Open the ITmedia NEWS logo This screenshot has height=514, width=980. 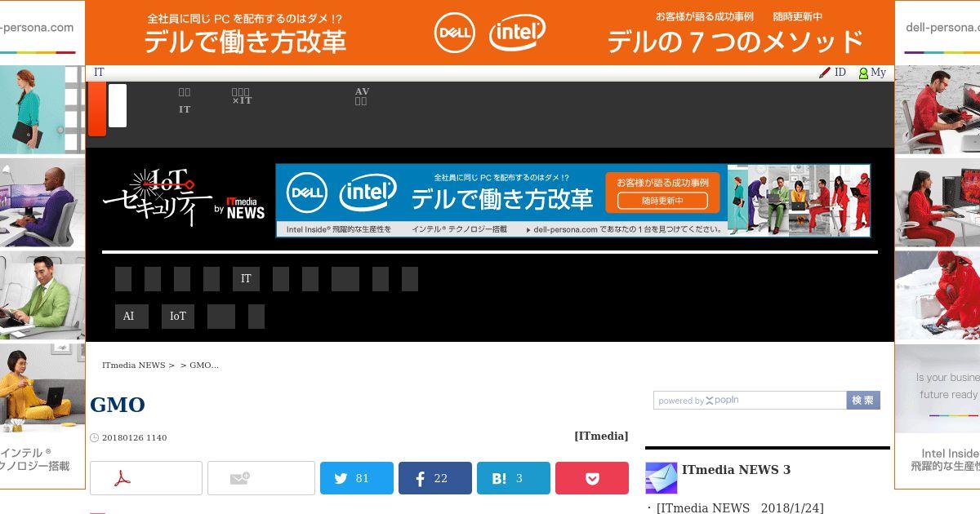click(246, 207)
